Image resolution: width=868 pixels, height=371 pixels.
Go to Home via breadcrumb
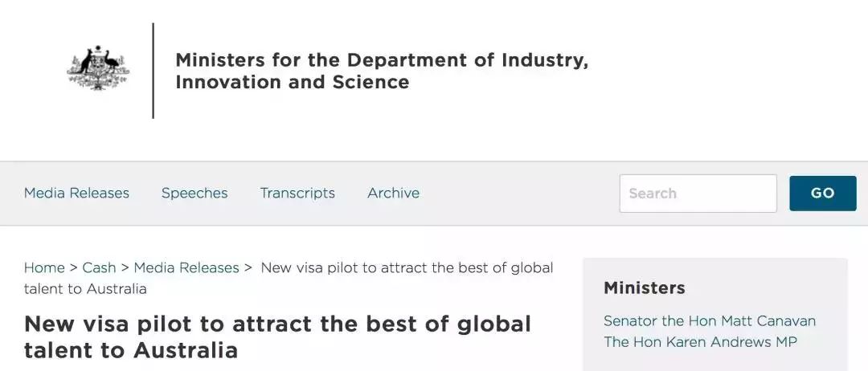pos(44,267)
